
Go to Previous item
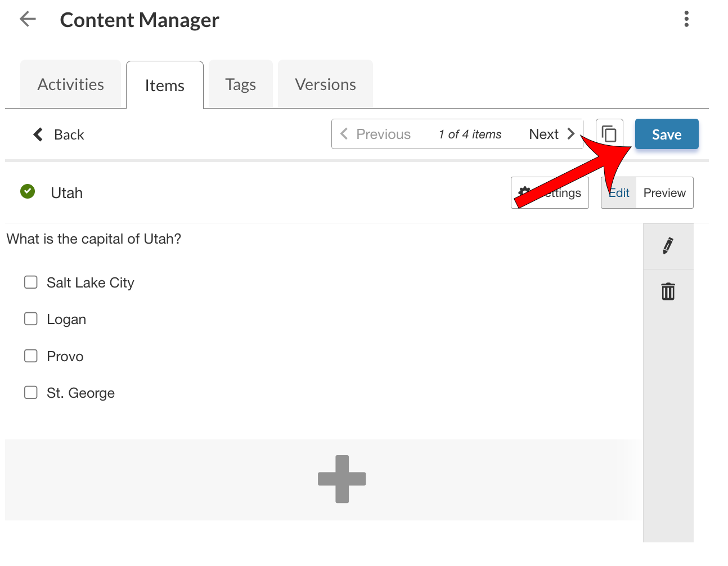pos(376,134)
